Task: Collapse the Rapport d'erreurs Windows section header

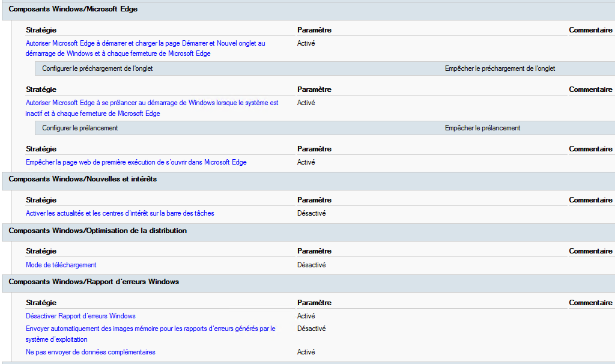Action: [x=94, y=282]
